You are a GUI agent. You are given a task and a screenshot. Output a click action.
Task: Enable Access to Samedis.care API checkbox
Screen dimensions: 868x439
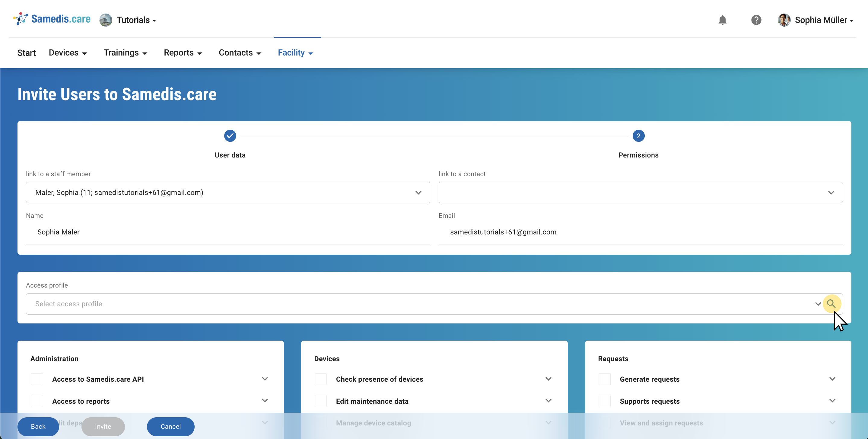point(37,379)
